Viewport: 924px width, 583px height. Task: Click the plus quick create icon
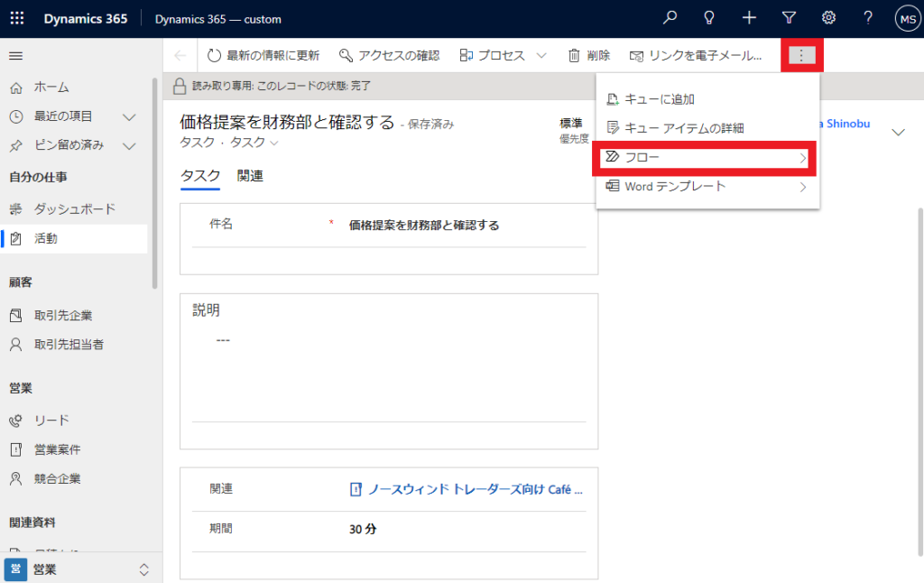pyautogui.click(x=749, y=18)
